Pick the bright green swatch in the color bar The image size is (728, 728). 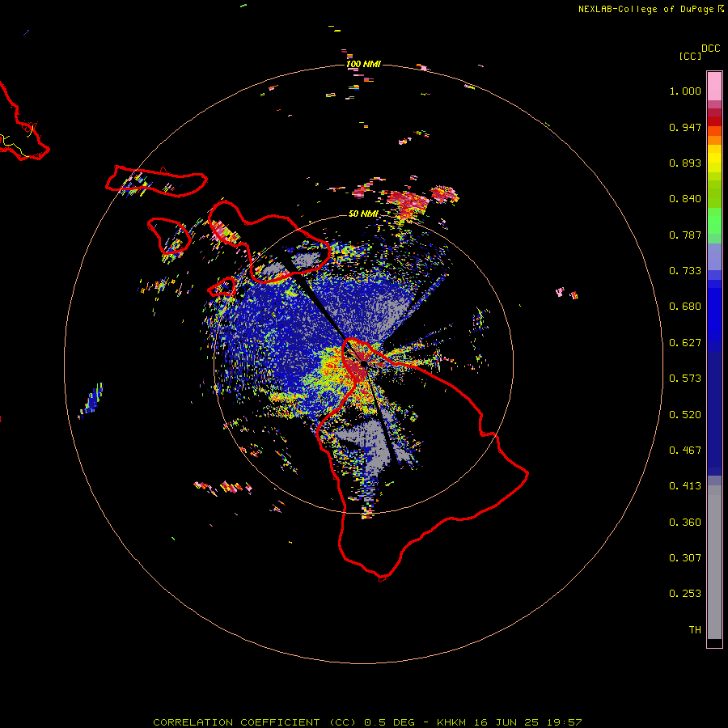(x=714, y=221)
